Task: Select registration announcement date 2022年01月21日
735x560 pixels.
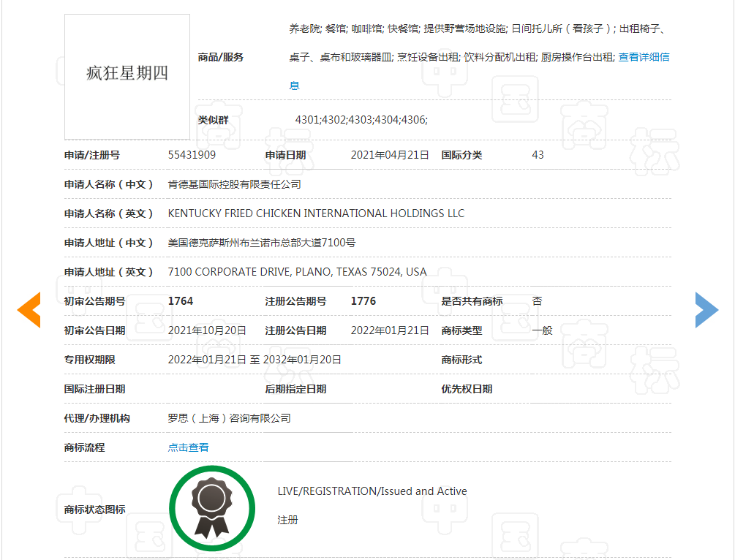Action: click(390, 330)
